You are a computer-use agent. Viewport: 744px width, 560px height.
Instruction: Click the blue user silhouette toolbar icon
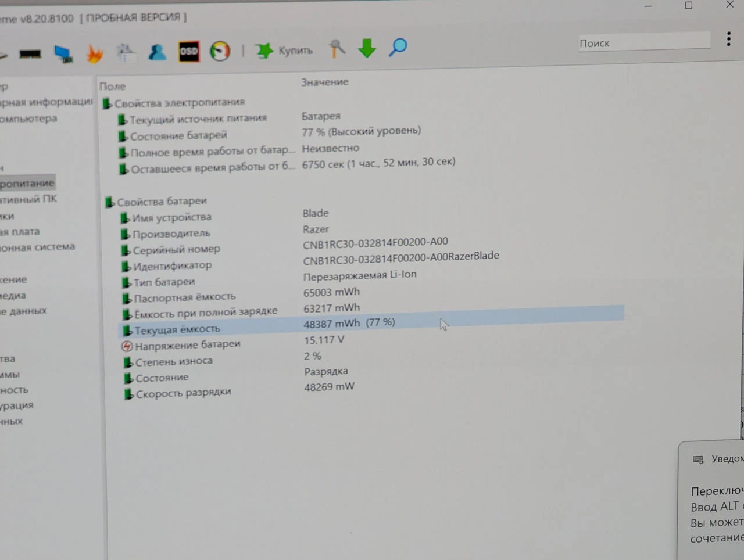click(157, 52)
